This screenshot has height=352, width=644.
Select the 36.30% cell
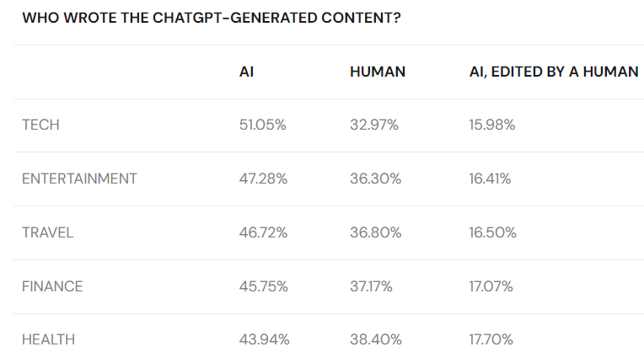(x=375, y=179)
